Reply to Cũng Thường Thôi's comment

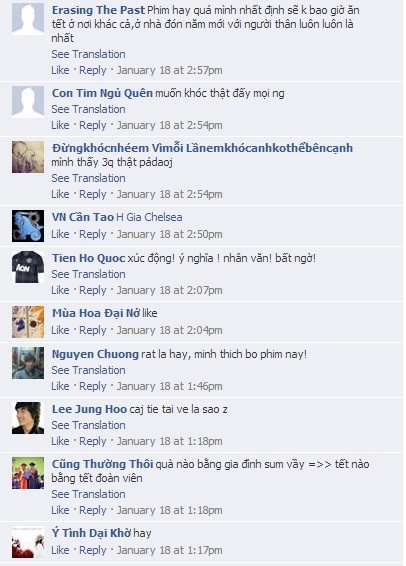(93, 510)
